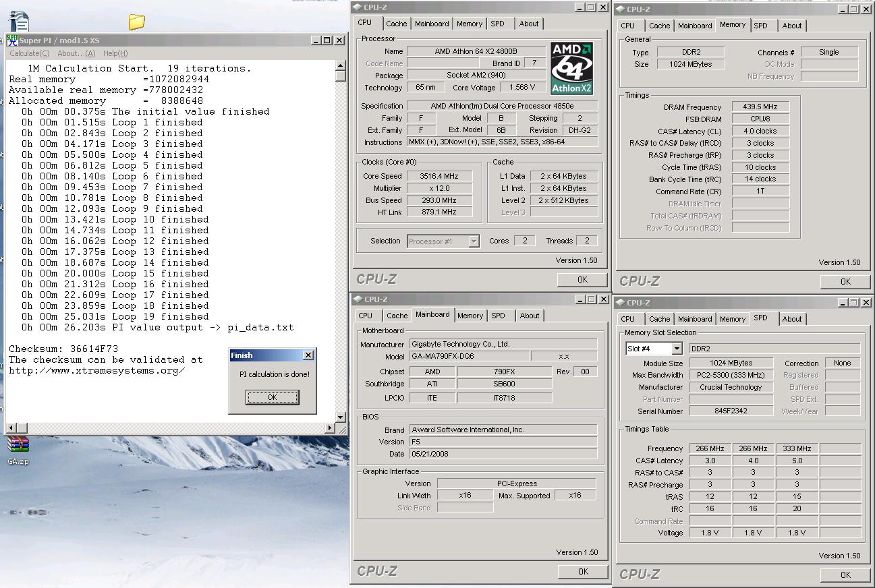Screen dimensions: 875x588
Task: Click the PI value output pi_data.txt line
Action: click(x=157, y=327)
